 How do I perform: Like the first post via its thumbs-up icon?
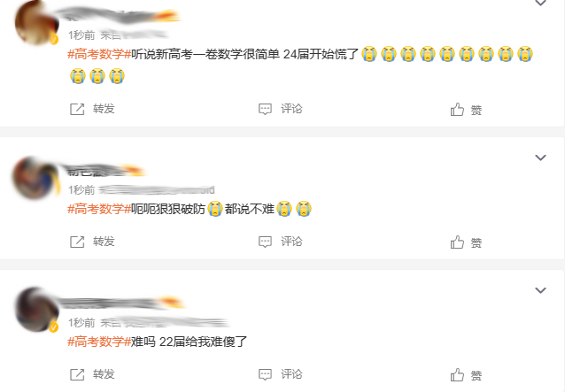click(x=457, y=109)
